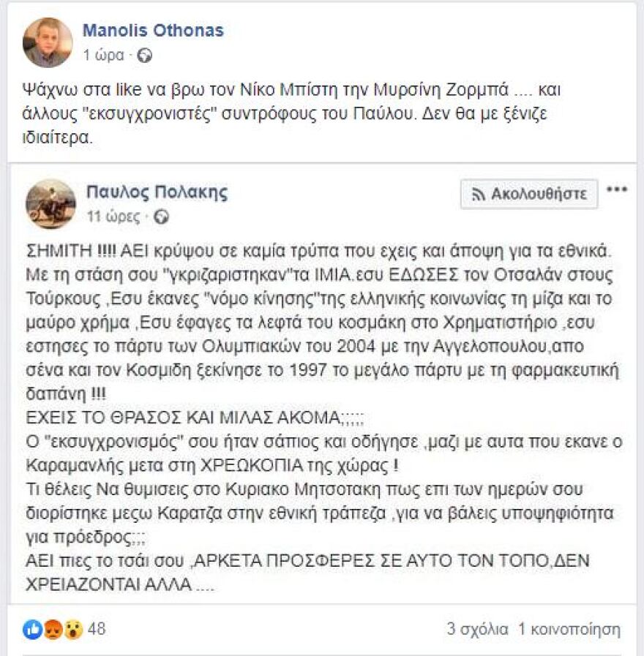Click the reaction icons cluster near 48
The width and height of the screenshot is (644, 656).
coord(51,627)
